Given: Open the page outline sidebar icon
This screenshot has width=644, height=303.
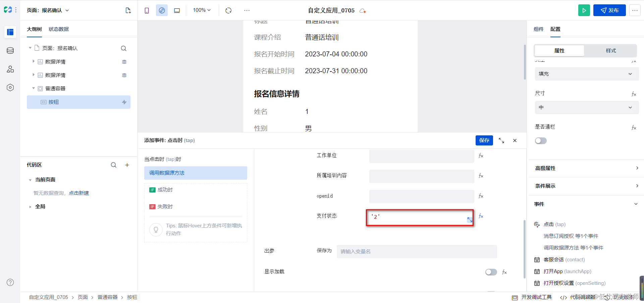Looking at the screenshot, I should 10,32.
